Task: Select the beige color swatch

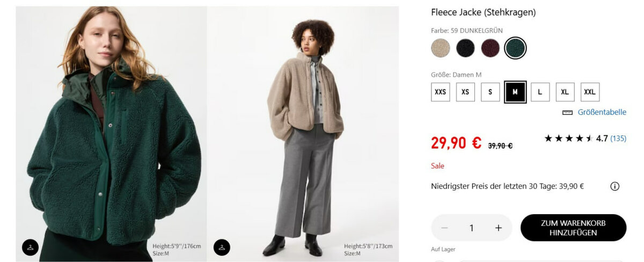Action: tap(441, 48)
